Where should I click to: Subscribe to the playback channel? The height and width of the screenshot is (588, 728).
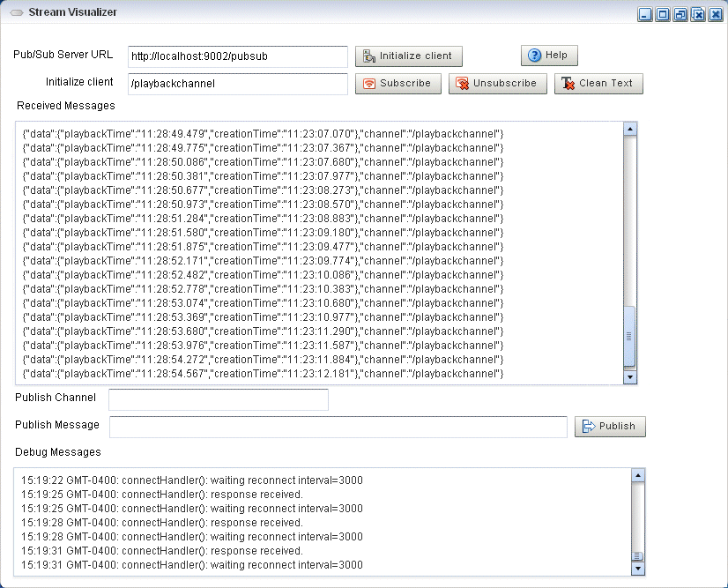coord(397,84)
